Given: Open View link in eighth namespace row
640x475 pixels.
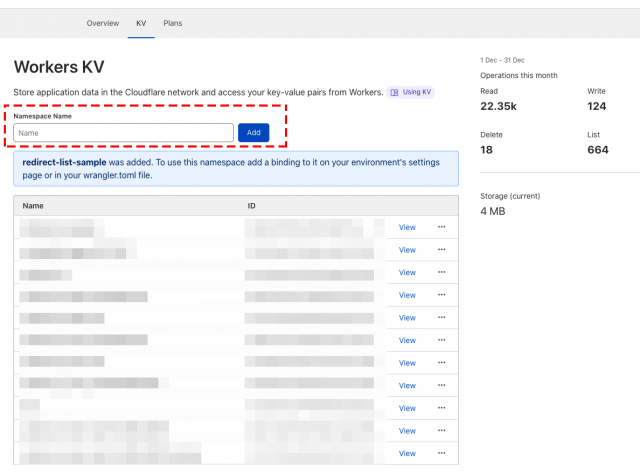Looking at the screenshot, I should click(407, 386).
